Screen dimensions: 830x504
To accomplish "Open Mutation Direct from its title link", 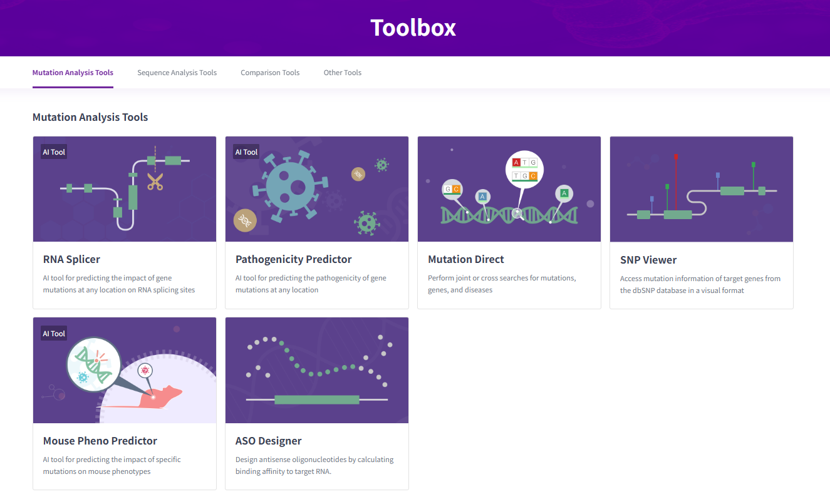I will click(466, 259).
